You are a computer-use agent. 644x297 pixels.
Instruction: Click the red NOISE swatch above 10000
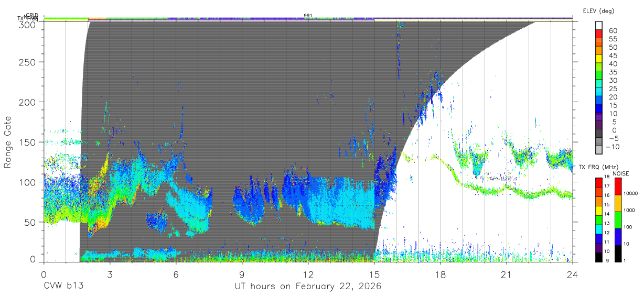(x=618, y=186)
